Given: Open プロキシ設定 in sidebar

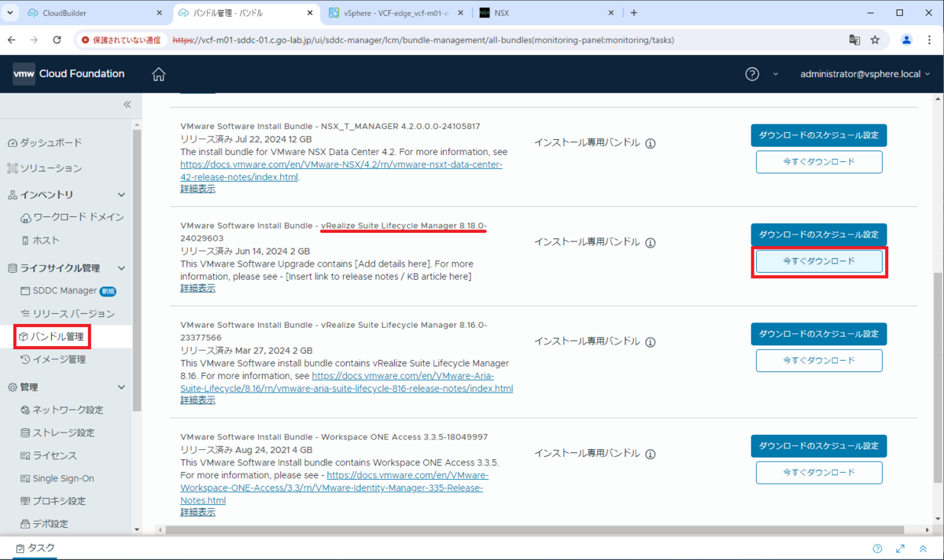Looking at the screenshot, I should tap(53, 501).
